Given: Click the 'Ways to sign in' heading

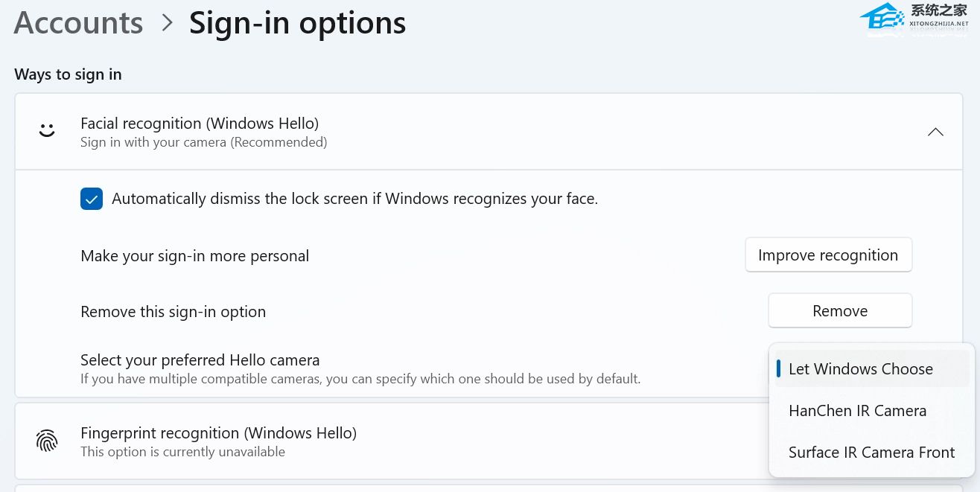Looking at the screenshot, I should (x=68, y=74).
